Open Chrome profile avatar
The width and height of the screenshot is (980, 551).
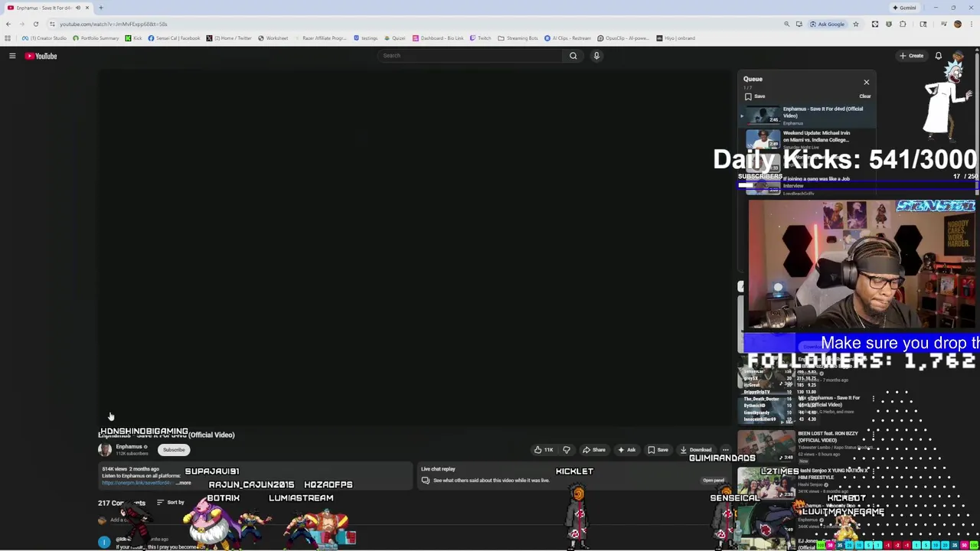point(957,24)
